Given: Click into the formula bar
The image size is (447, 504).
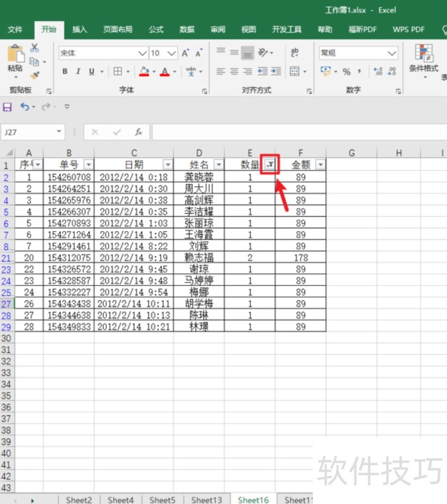Looking at the screenshot, I should point(299,132).
